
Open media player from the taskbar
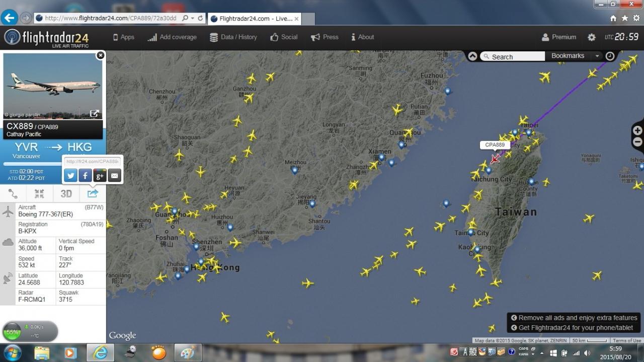click(x=70, y=353)
